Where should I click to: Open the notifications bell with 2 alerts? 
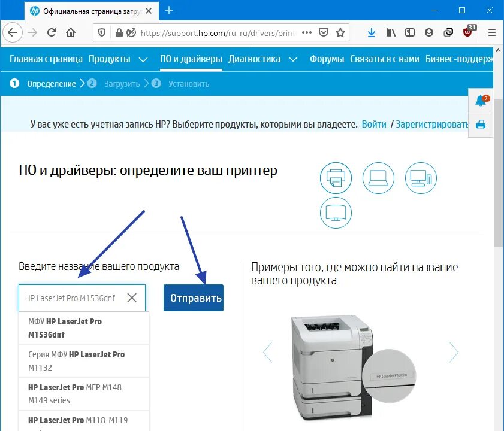point(481,101)
